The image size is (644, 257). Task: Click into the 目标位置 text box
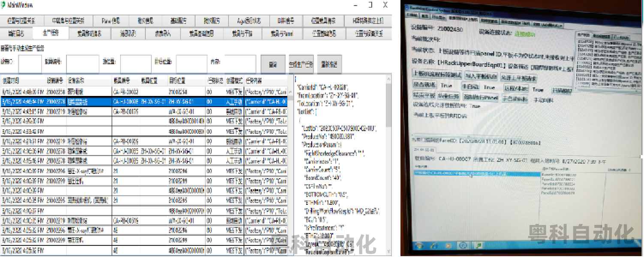click(x=191, y=63)
